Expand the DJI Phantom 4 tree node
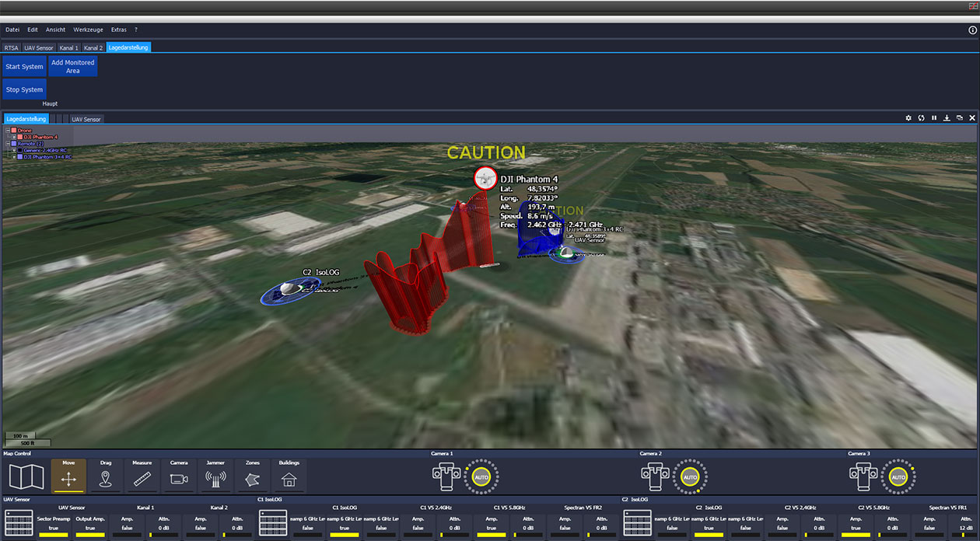980x541 pixels. pos(14,138)
